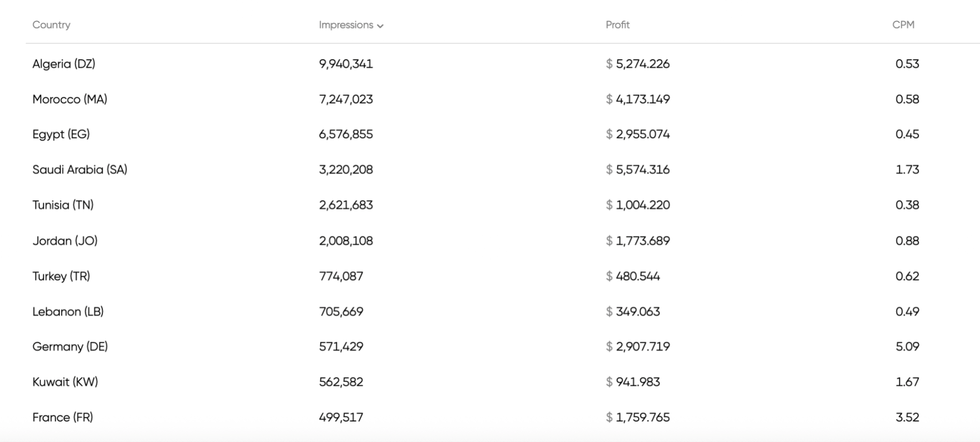Select Lebanon (LB) in the table
Image resolution: width=980 pixels, height=442 pixels.
pos(68,312)
